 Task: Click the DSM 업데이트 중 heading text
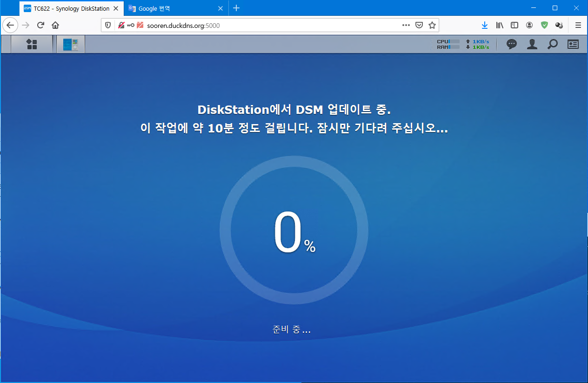tap(294, 110)
